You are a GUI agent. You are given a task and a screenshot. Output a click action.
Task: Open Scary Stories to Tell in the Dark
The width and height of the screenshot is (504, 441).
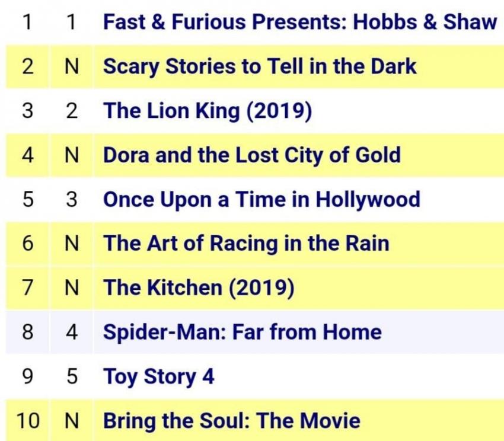260,66
